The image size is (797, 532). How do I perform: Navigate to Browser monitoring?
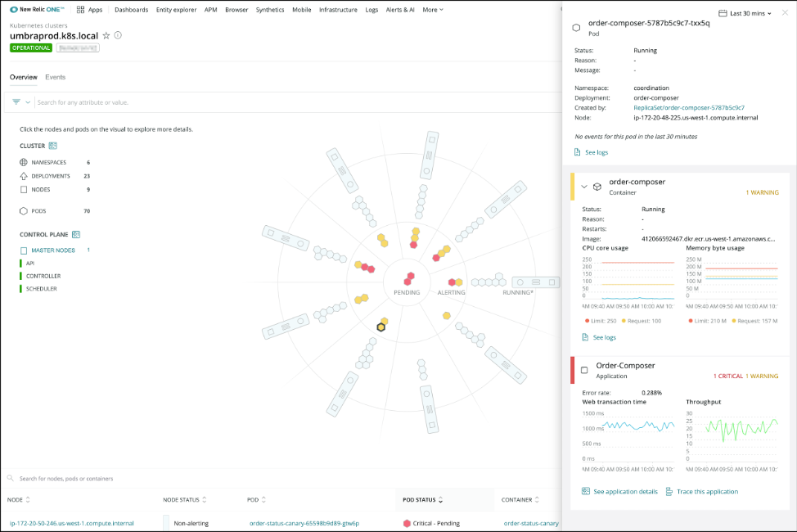(236, 10)
